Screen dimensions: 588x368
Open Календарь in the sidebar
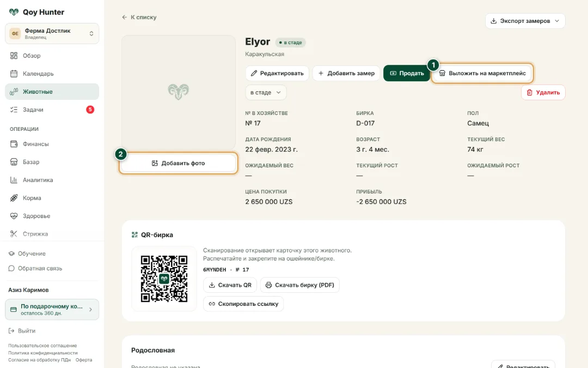click(x=52, y=74)
